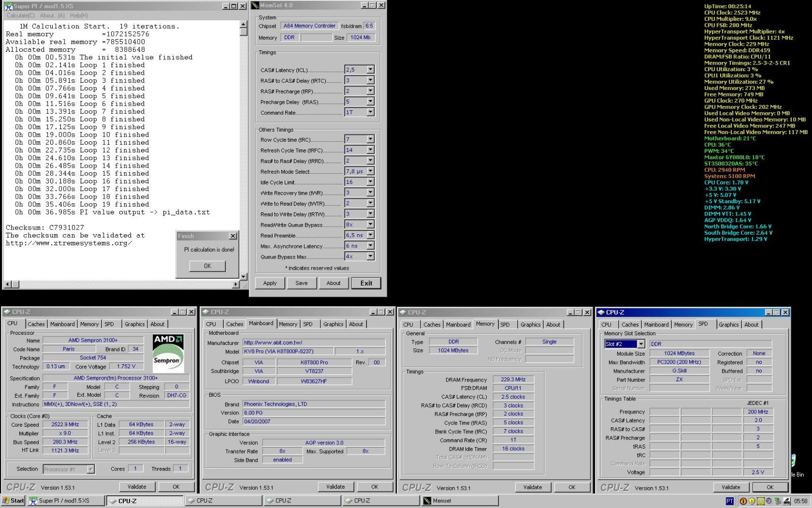This screenshot has height=508, width=812.
Task: Click the PC3200 (200 MHz) bandwidth value
Action: pos(679,362)
